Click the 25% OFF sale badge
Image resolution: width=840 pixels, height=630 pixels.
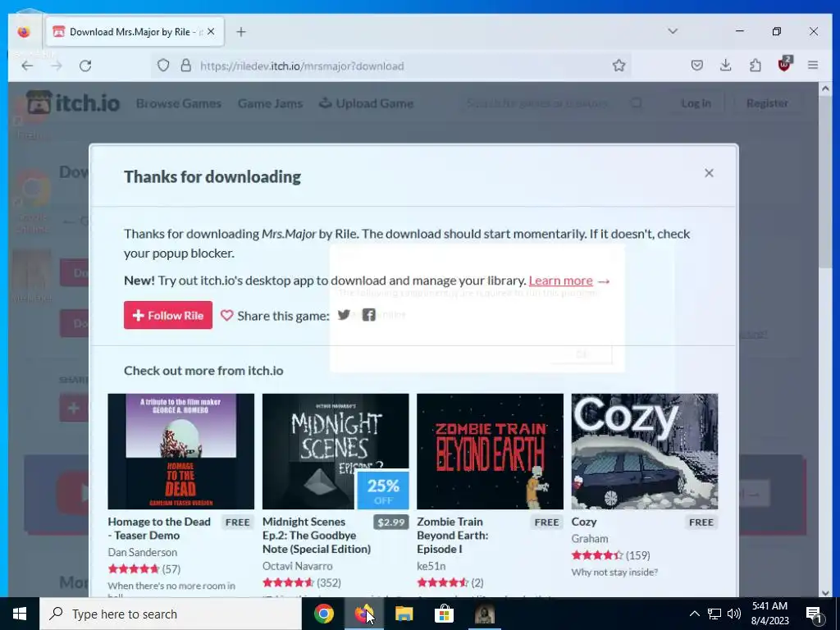383,491
